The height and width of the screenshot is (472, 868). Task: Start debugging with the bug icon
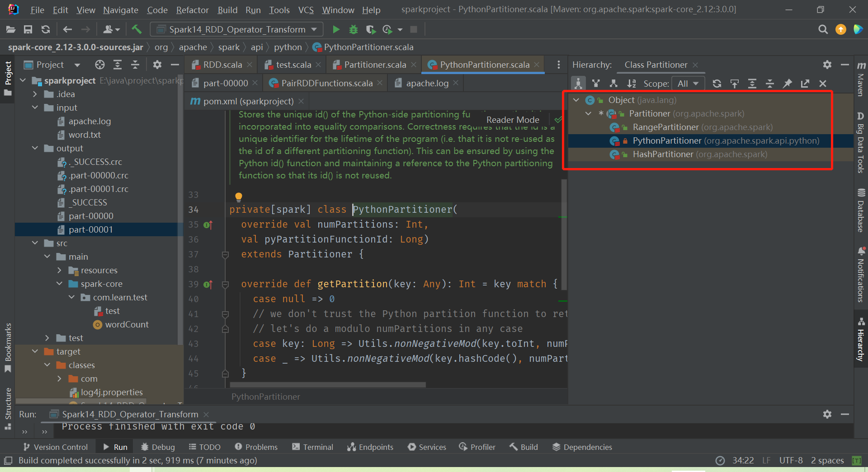[x=354, y=29]
